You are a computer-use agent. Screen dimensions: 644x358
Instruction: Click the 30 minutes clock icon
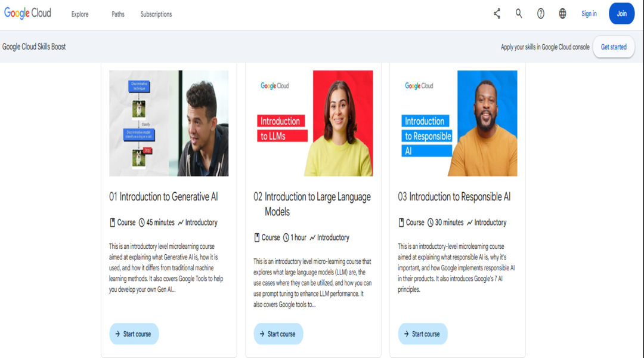tap(431, 223)
